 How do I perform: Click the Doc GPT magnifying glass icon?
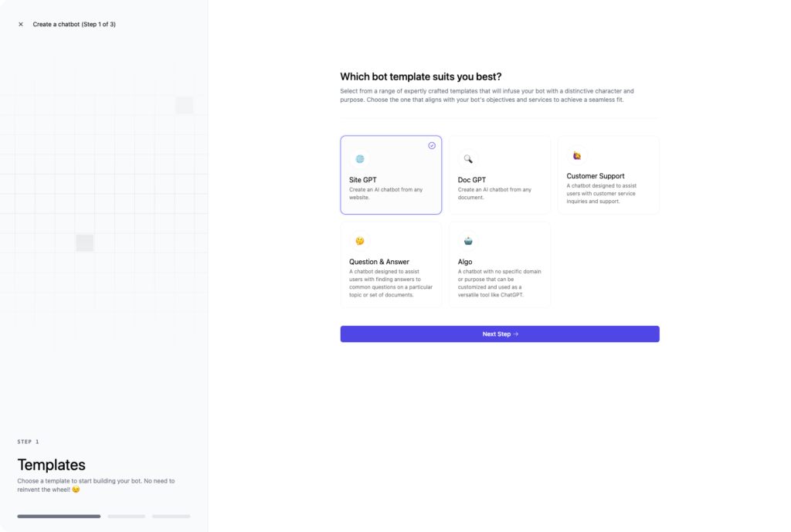[468, 159]
